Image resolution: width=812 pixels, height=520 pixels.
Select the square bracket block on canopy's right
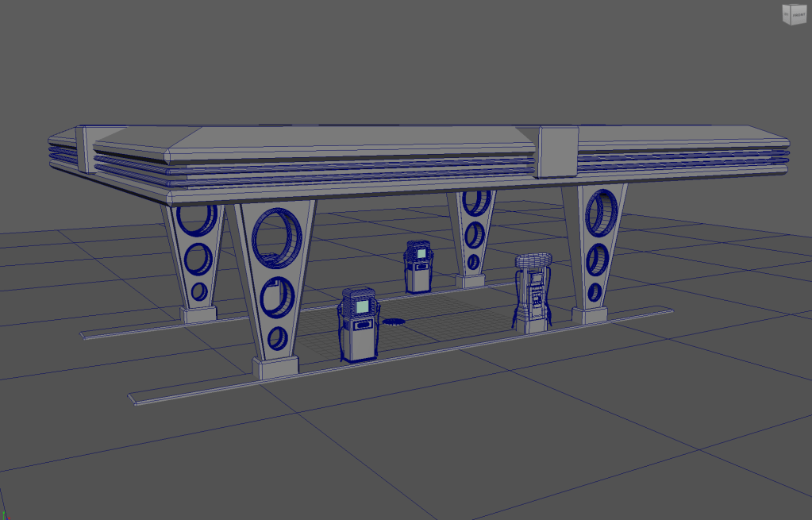coord(555,152)
